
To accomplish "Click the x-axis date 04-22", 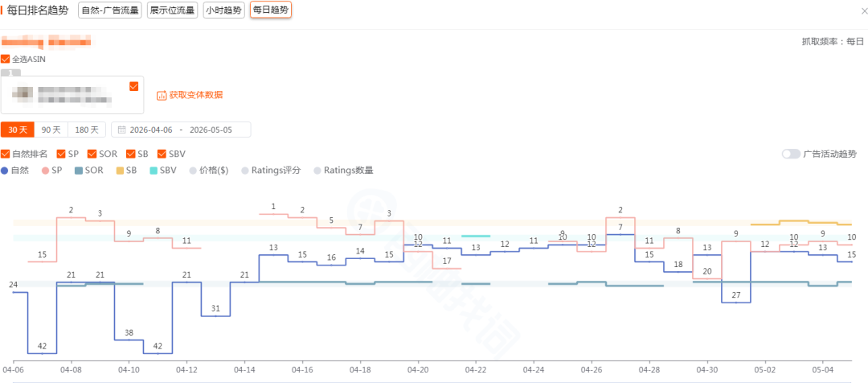I will pos(476,369).
